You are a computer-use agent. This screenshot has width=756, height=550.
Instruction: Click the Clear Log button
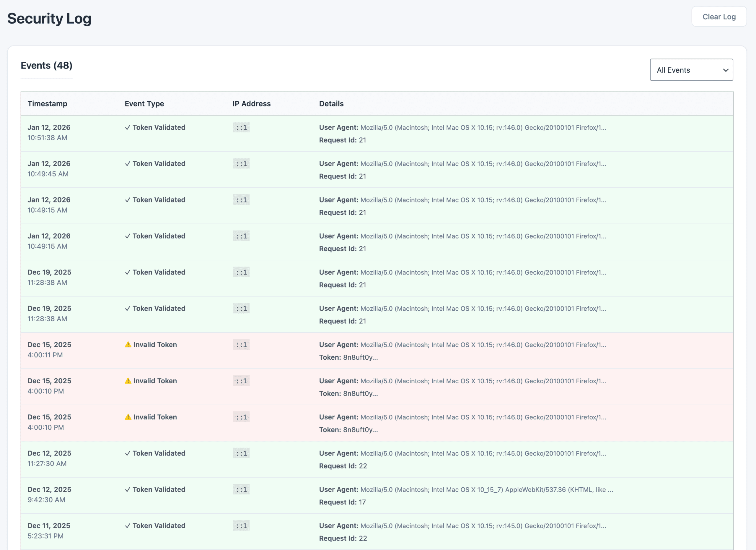click(719, 17)
